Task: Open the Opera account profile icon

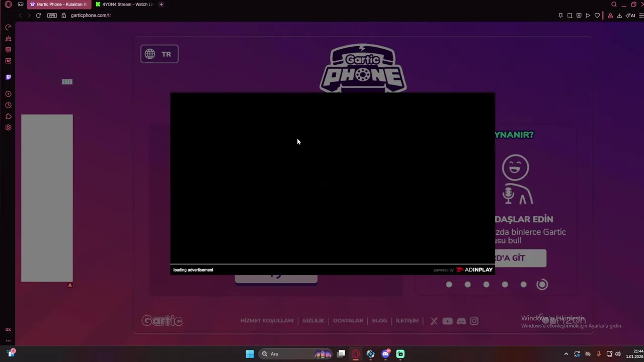Action: (610, 16)
